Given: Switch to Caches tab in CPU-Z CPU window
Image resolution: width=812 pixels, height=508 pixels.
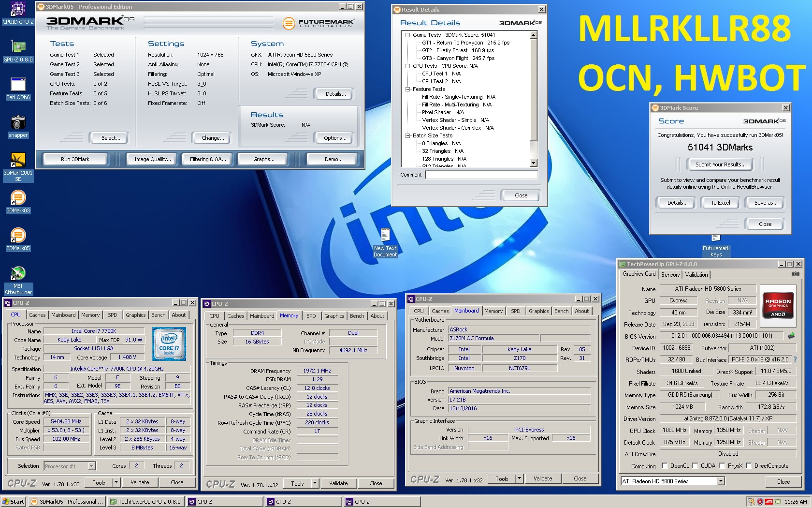Looking at the screenshot, I should (37, 315).
